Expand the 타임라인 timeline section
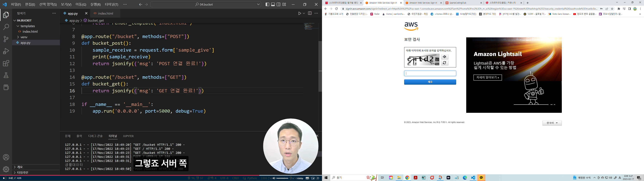 tap(15, 172)
